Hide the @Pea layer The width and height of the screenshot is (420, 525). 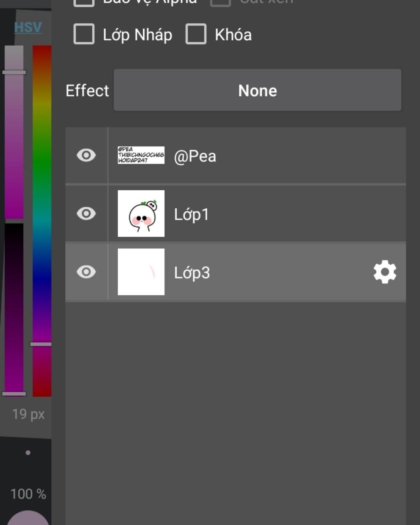click(86, 155)
